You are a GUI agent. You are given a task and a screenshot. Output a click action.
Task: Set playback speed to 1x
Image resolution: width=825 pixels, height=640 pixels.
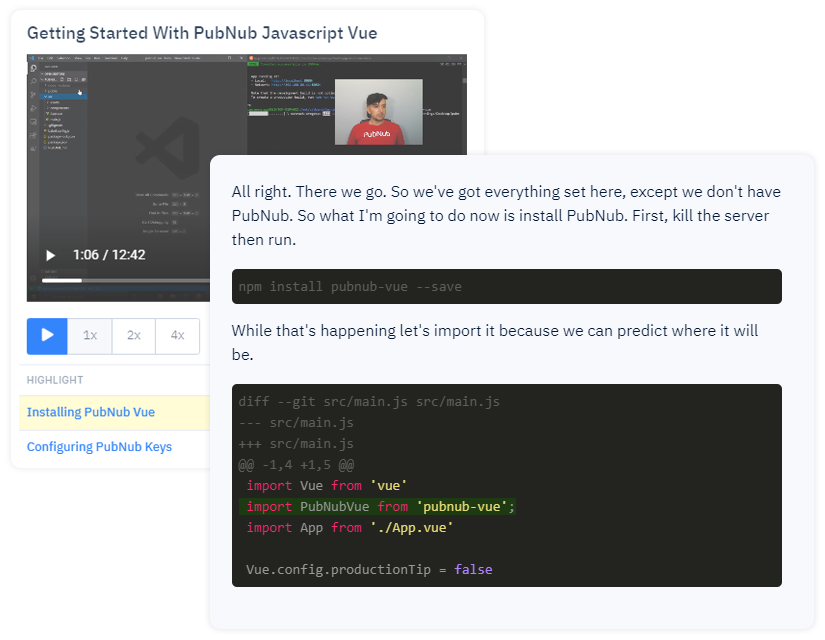tap(90, 336)
